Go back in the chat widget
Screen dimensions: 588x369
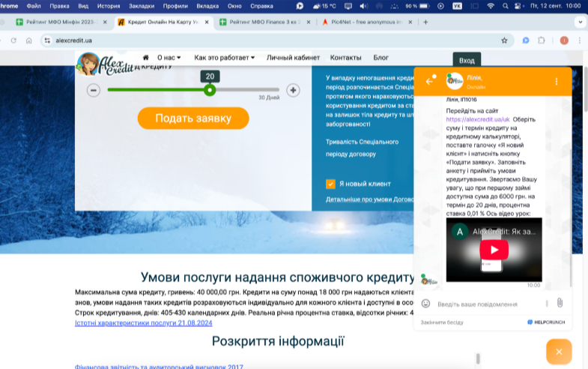coord(429,82)
